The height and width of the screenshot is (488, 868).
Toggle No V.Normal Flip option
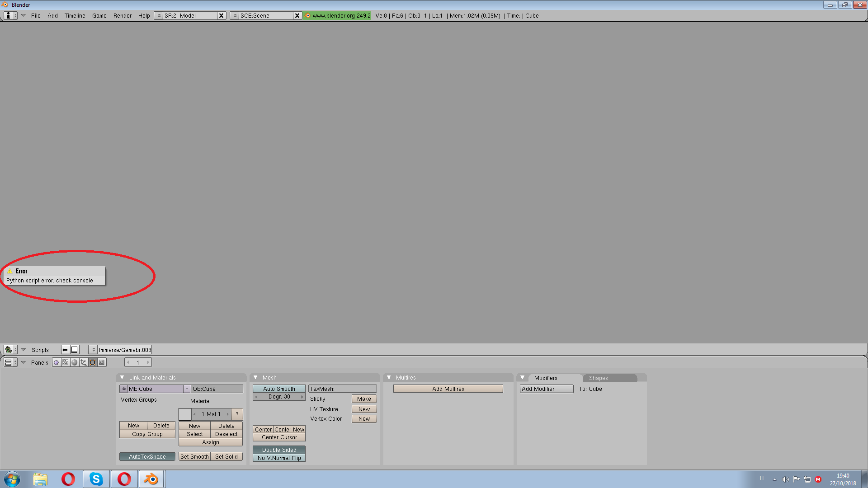pyautogui.click(x=279, y=458)
